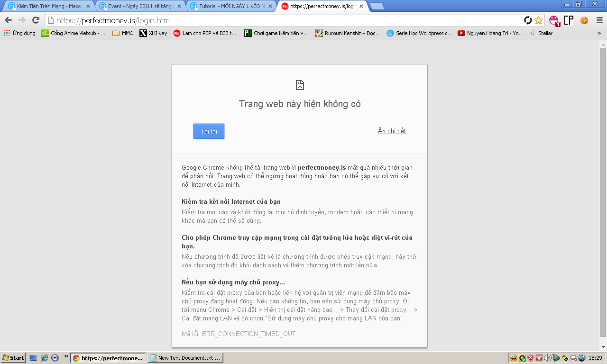Click the Nếu bạn sử dụng máy chủ proxy heading
The image size is (607, 364).
(233, 282)
